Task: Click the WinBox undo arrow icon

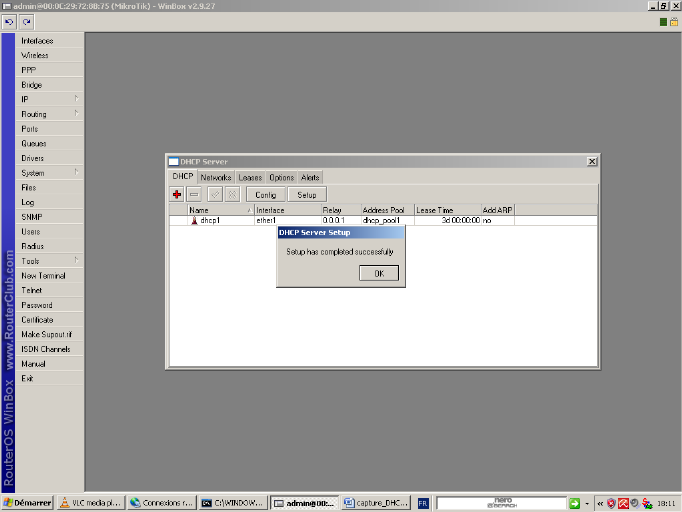Action: (x=9, y=22)
